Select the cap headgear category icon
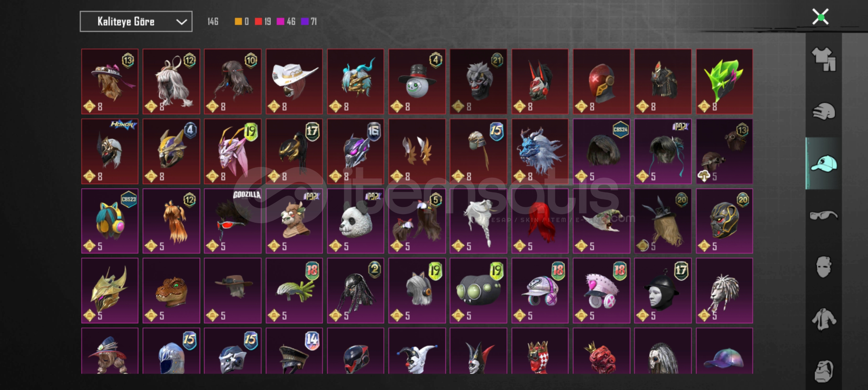The width and height of the screenshot is (868, 390). 824,163
